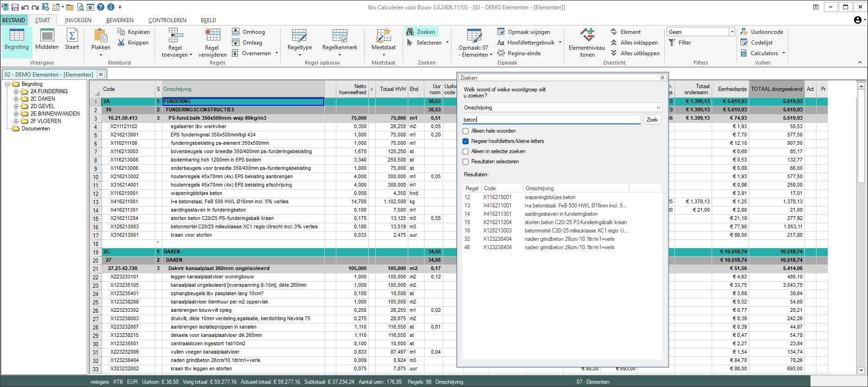Click the vertical scrollbar down arrow

click(862, 370)
